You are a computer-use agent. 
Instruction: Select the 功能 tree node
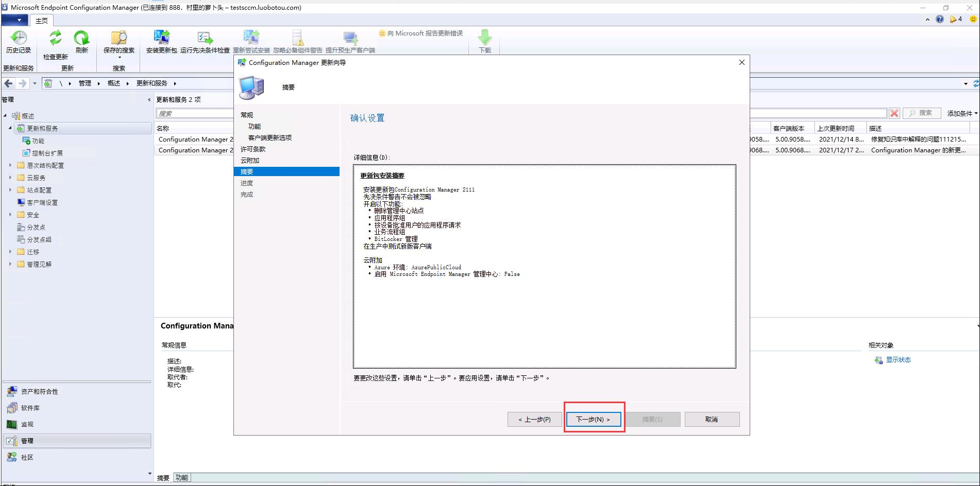38,141
